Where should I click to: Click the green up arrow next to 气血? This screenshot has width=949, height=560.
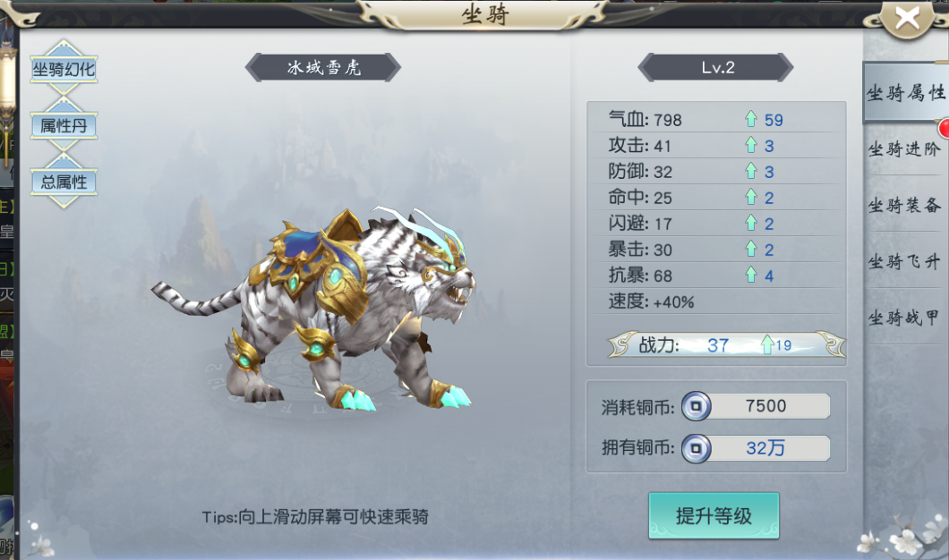[751, 119]
